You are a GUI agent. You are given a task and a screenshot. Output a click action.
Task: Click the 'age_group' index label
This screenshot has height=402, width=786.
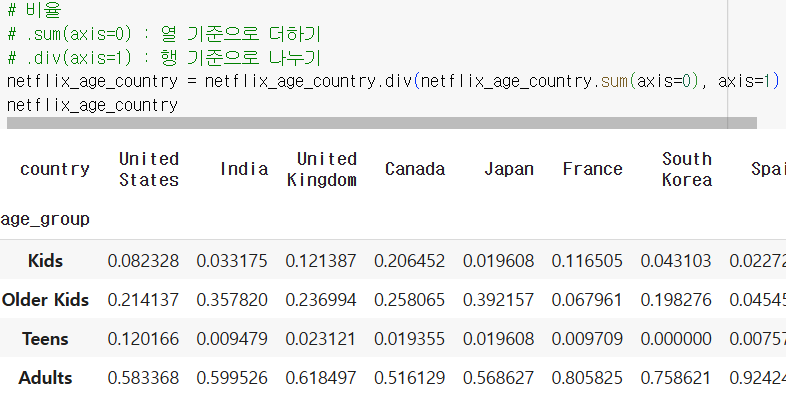coord(45,219)
